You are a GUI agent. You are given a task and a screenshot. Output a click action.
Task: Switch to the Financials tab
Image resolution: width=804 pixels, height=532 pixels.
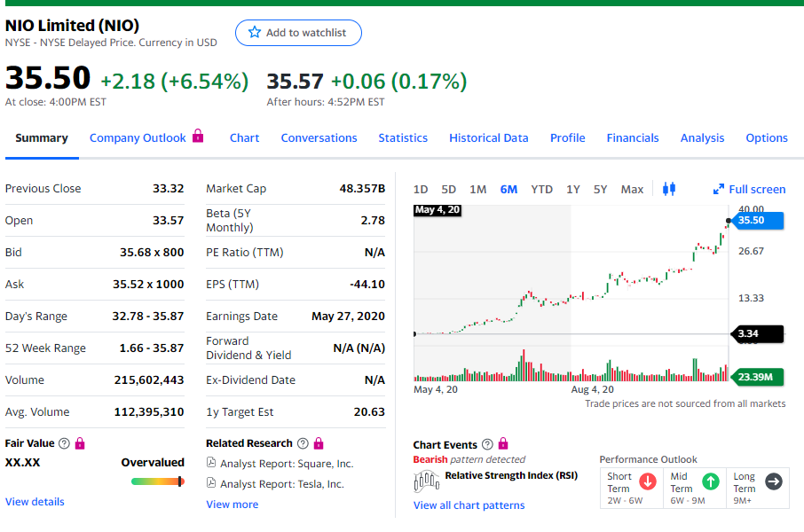(632, 137)
